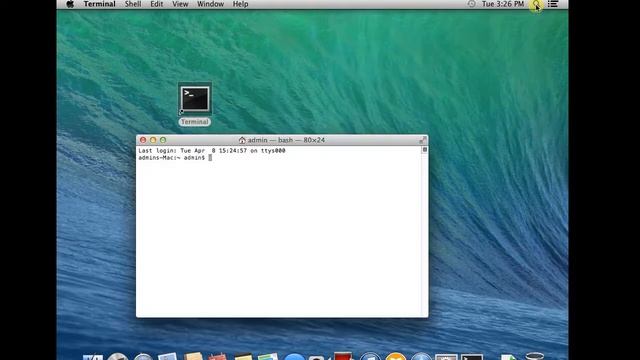Viewport: 640px width, 360px height.
Task: Click the Time Machine menu bar icon
Action: [x=471, y=4]
